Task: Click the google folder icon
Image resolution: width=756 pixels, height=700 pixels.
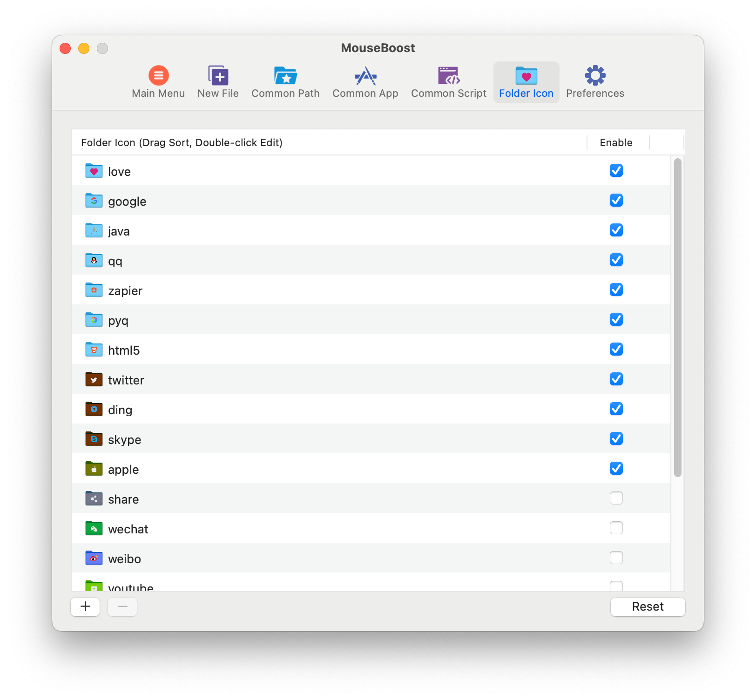Action: [94, 201]
